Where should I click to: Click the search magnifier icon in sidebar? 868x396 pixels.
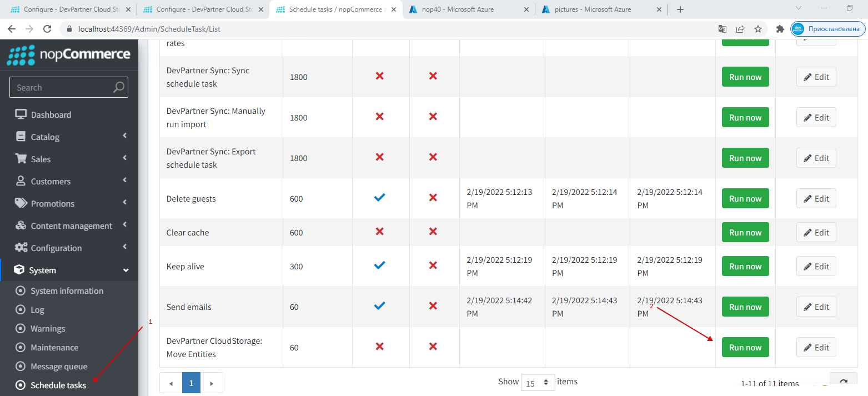[119, 87]
